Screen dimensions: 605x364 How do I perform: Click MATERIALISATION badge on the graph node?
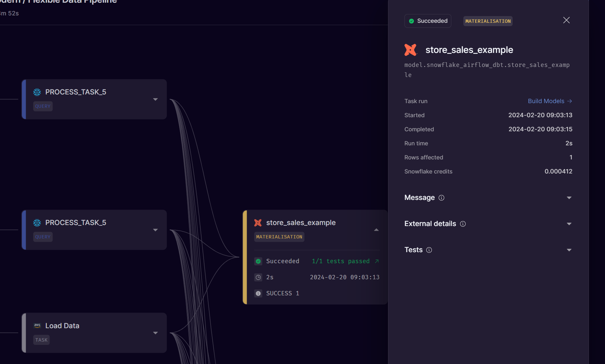point(279,237)
